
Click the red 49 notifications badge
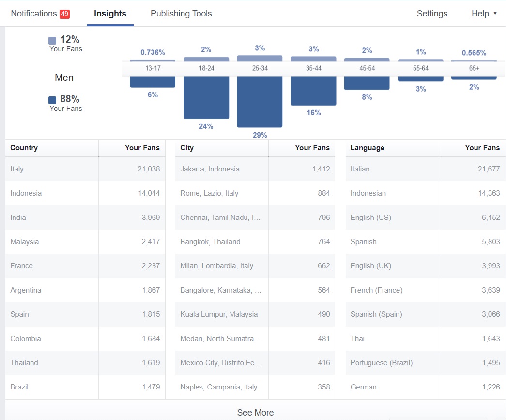click(x=64, y=14)
